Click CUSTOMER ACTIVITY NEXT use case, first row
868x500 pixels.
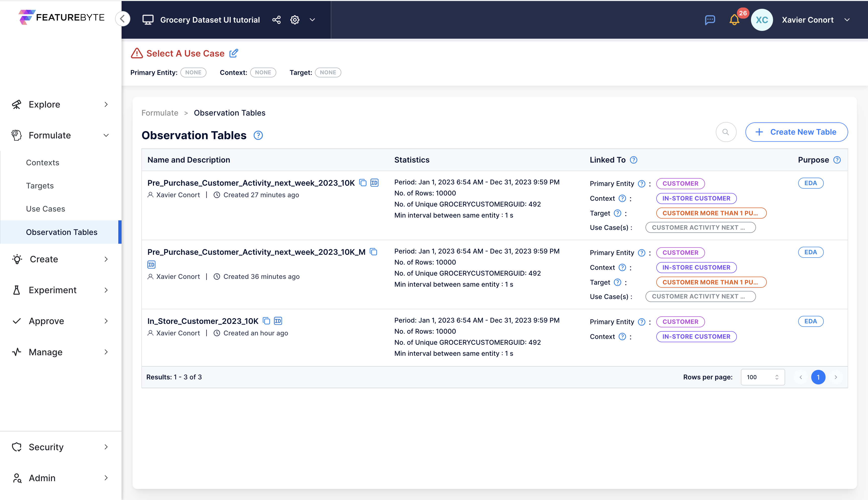(x=700, y=227)
